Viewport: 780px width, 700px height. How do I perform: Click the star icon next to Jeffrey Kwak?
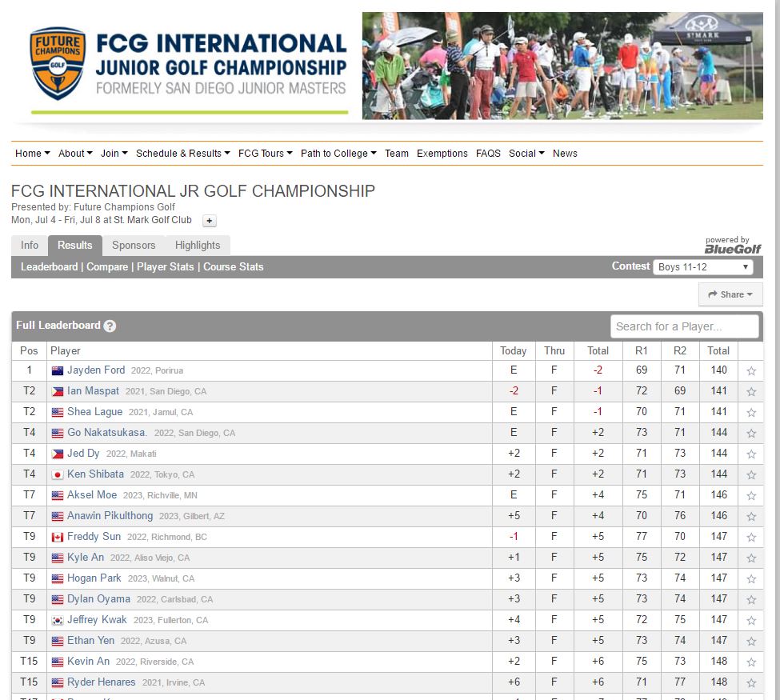point(751,620)
